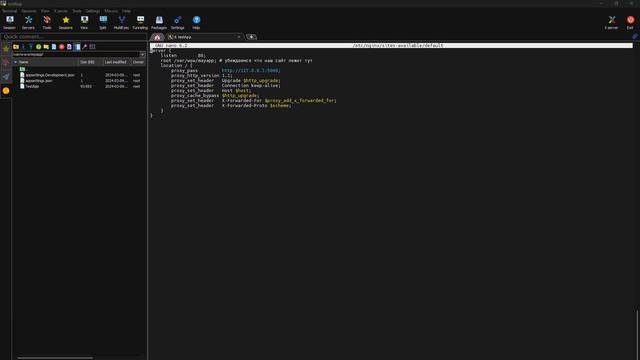Click the proxy_pass URL in nano
The height and width of the screenshot is (360, 640).
251,71
